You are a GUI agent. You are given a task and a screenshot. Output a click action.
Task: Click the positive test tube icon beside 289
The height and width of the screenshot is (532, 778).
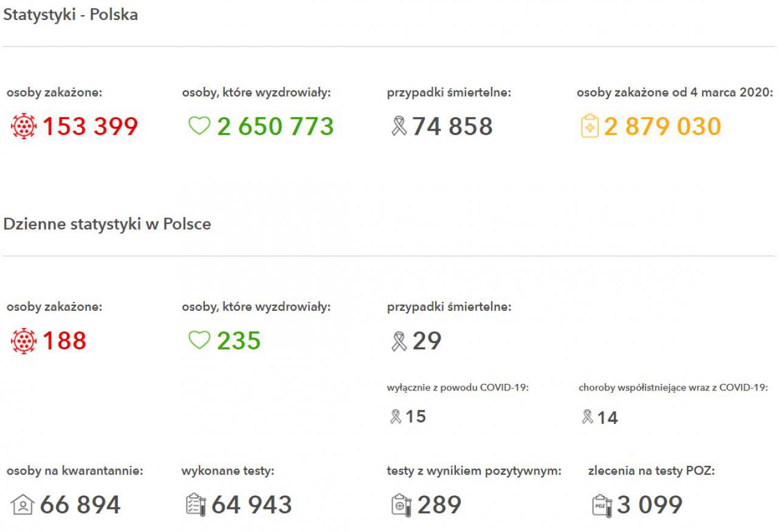tap(402, 505)
